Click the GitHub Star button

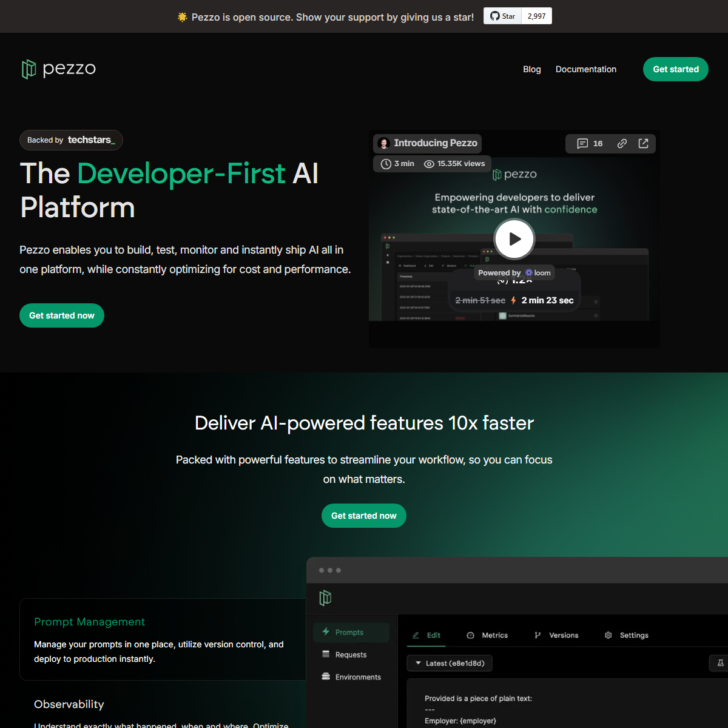click(503, 16)
